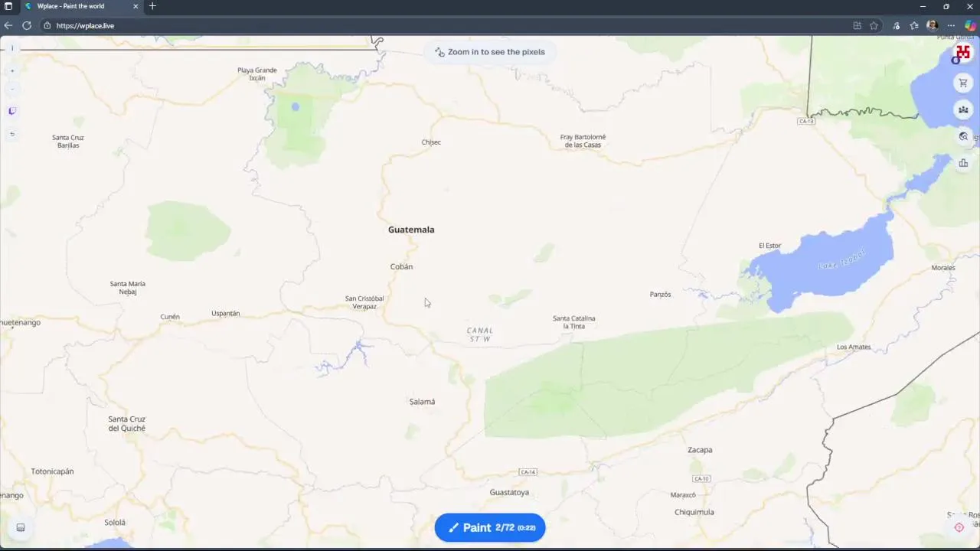Click the Guatemala country label
Viewport: 980px width, 551px height.
click(411, 230)
